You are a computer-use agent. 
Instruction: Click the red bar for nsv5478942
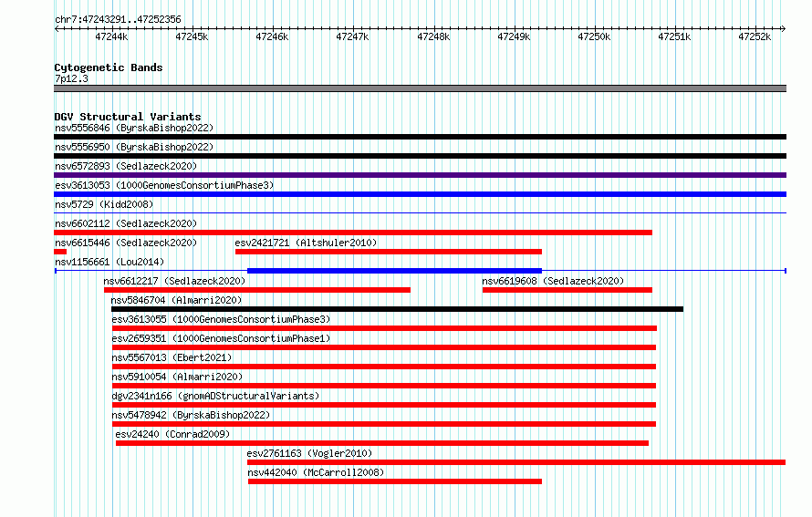pyautogui.click(x=384, y=424)
